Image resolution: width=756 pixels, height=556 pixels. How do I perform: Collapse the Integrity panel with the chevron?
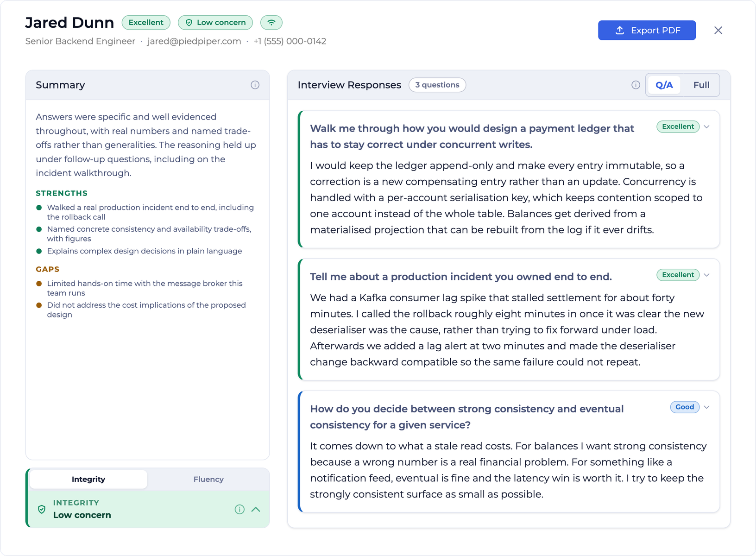pos(256,509)
